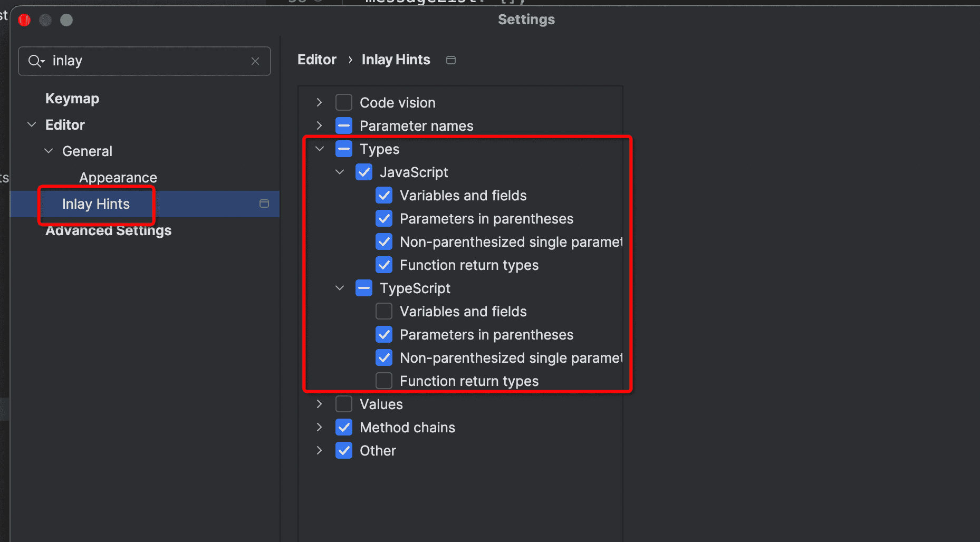Click the Editor breadcrumb link
Screen dimensions: 980x542
point(316,60)
